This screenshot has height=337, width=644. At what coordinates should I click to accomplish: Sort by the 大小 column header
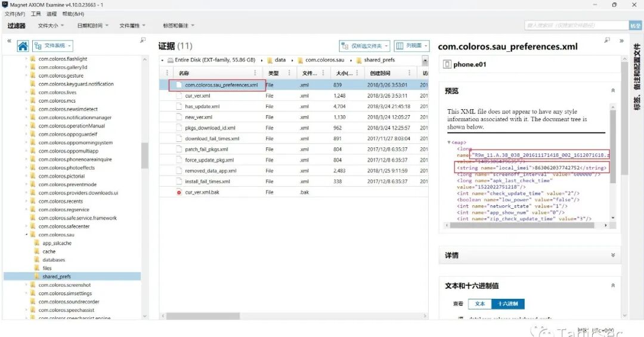(344, 73)
